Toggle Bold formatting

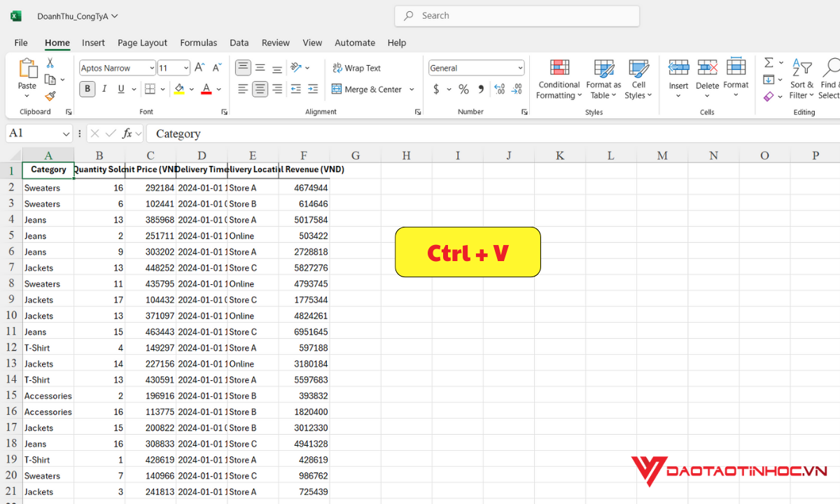[87, 89]
